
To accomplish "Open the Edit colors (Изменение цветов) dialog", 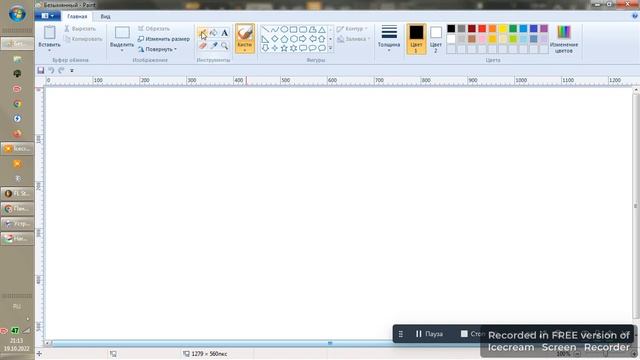I will (x=564, y=39).
